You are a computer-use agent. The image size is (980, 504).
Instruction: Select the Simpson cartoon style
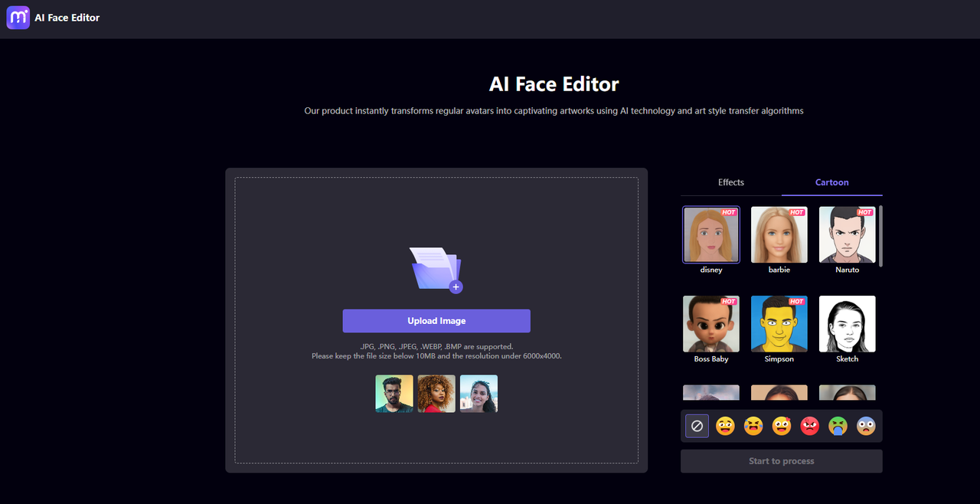779,324
